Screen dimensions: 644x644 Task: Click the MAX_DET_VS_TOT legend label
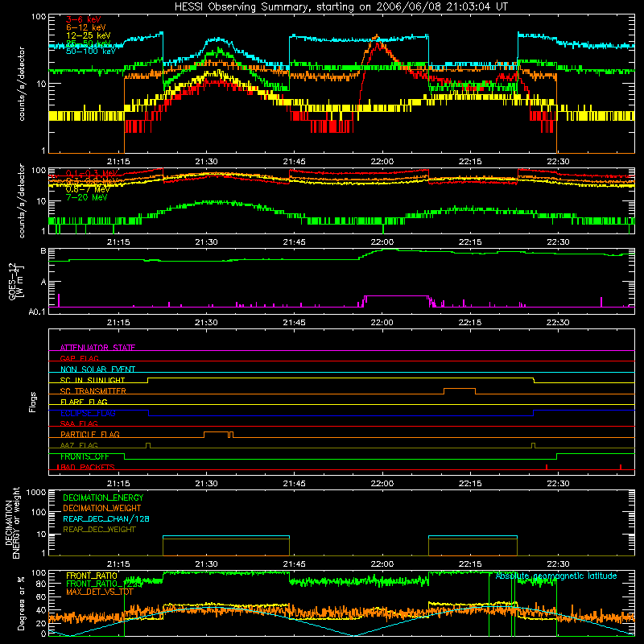tap(100, 592)
